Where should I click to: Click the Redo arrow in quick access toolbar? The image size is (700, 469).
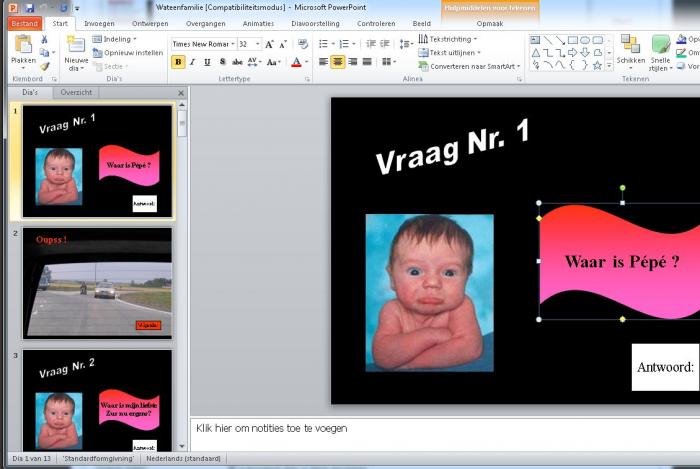point(63,8)
